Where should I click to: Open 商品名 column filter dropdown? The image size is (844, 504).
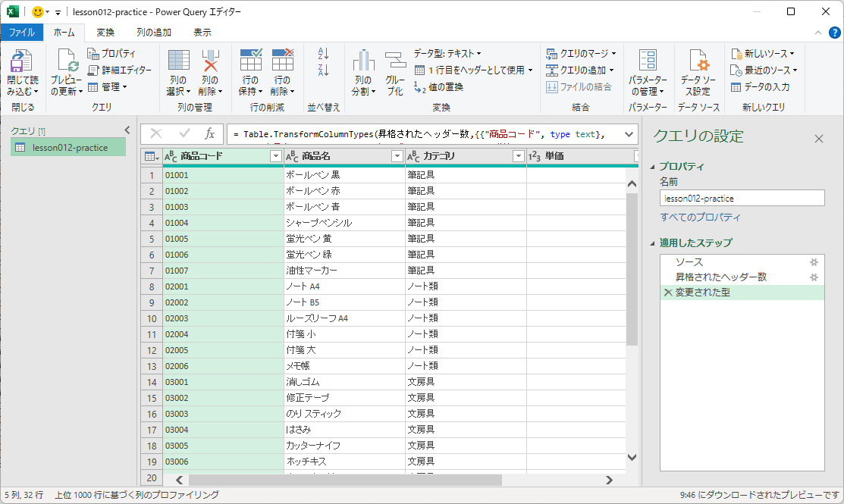397,157
